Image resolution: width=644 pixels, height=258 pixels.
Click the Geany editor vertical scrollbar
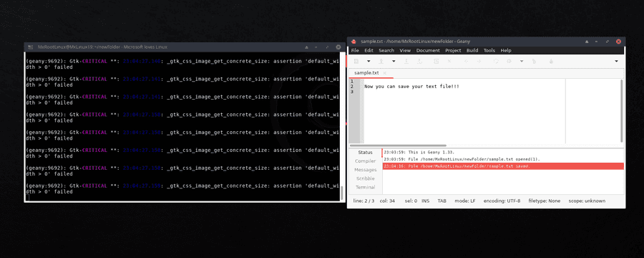point(621,110)
